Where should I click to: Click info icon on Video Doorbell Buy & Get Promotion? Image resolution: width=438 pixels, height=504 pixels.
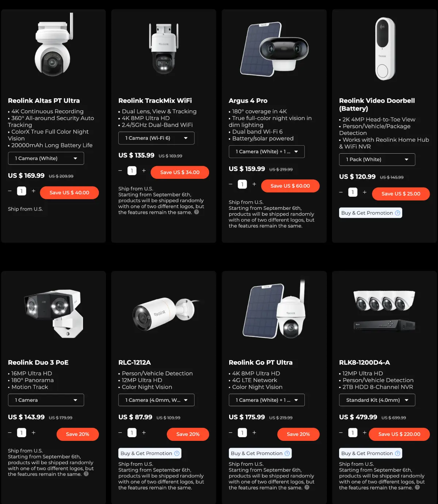[397, 213]
